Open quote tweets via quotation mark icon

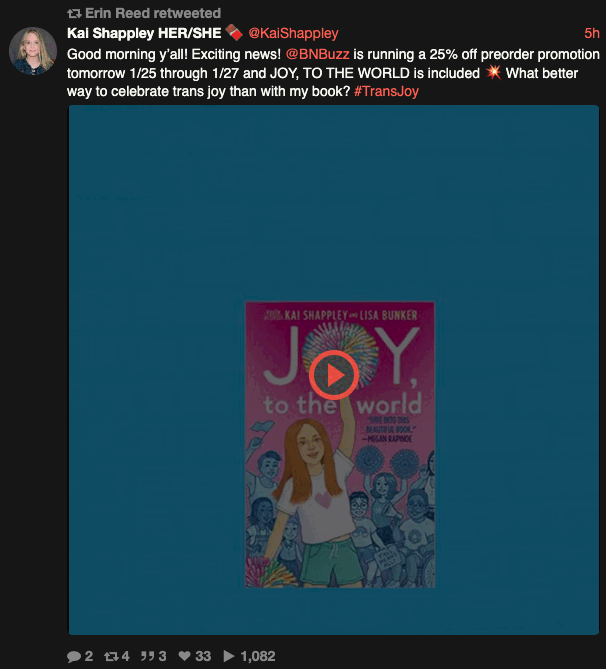[148, 656]
